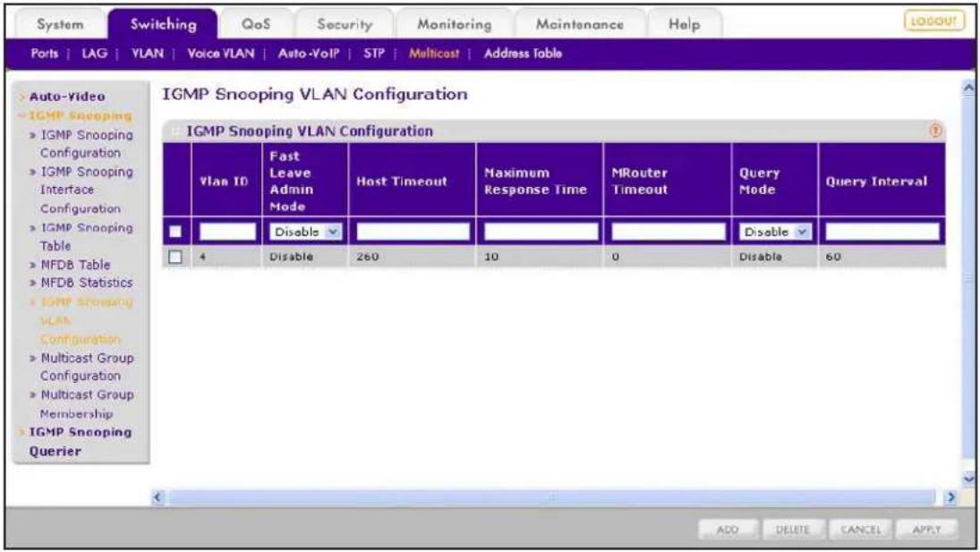Click the ADD button
Screen dimensions: 980x552
[x=728, y=530]
